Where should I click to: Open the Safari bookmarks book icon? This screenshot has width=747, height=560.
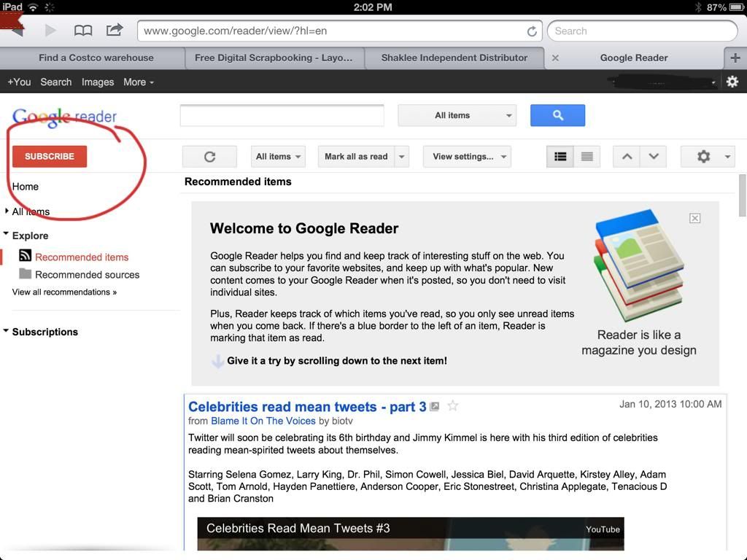pyautogui.click(x=83, y=31)
